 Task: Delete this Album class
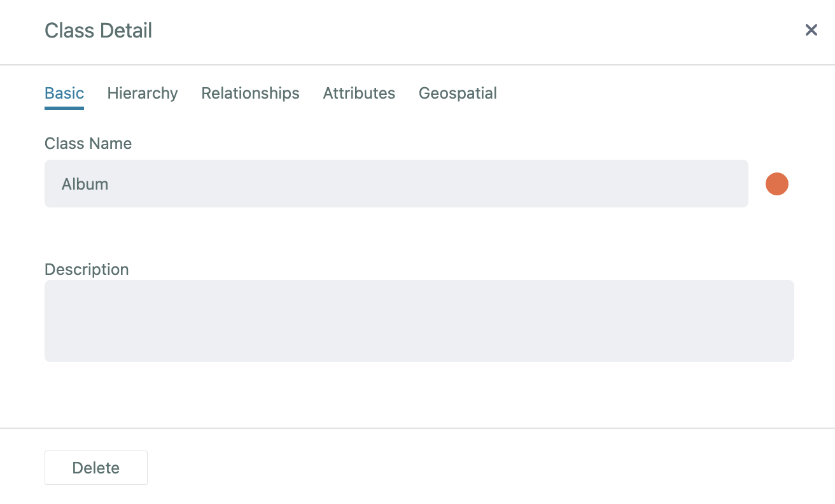[x=96, y=468]
